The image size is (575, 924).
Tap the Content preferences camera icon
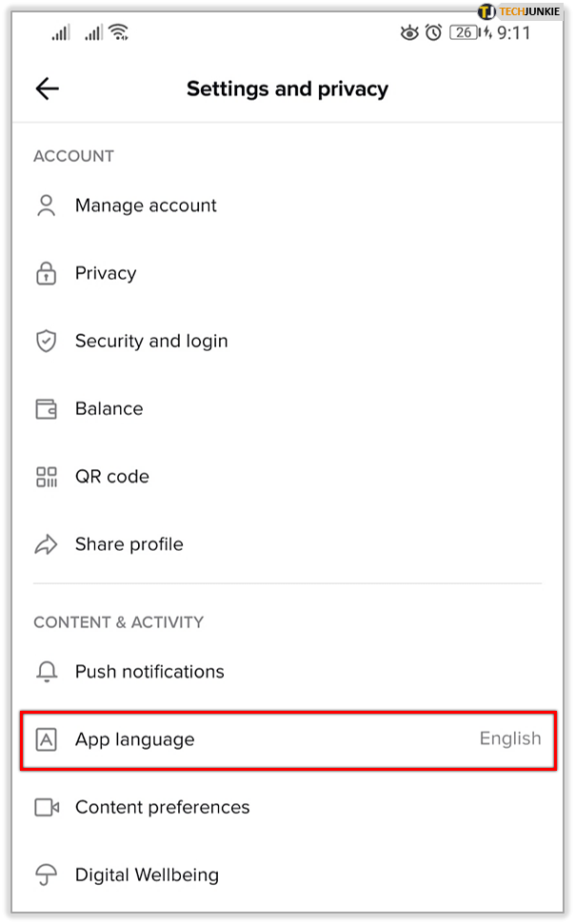pyautogui.click(x=46, y=807)
